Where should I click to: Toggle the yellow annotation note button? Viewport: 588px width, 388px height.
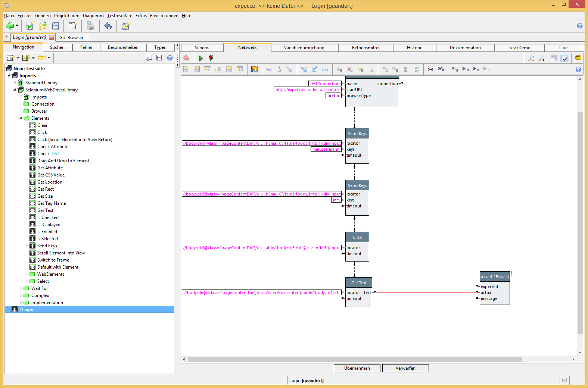pos(578,58)
